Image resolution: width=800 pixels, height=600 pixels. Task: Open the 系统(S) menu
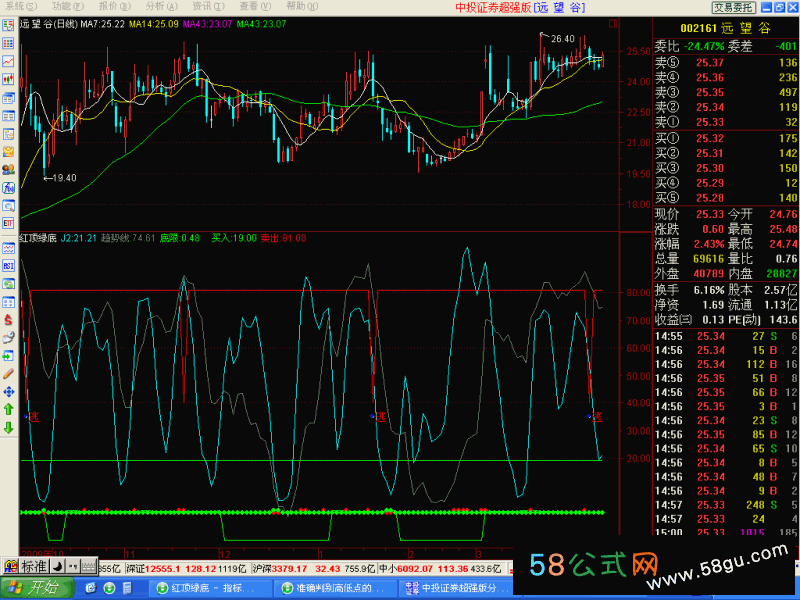[x=21, y=6]
